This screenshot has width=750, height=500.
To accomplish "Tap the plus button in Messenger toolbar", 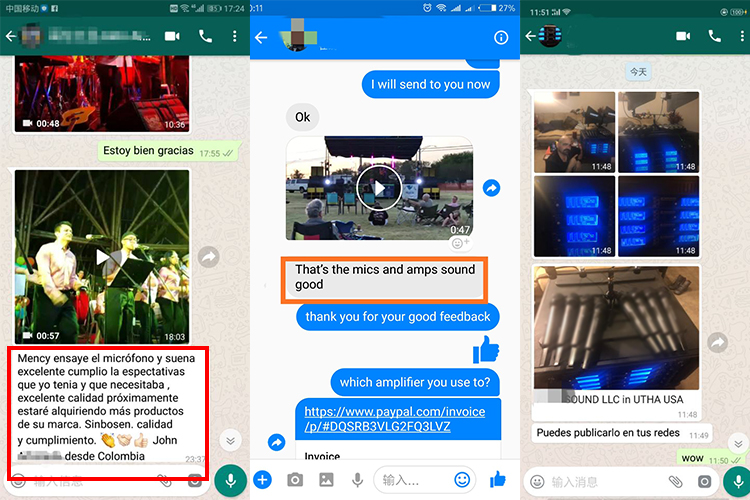I will coord(262,479).
